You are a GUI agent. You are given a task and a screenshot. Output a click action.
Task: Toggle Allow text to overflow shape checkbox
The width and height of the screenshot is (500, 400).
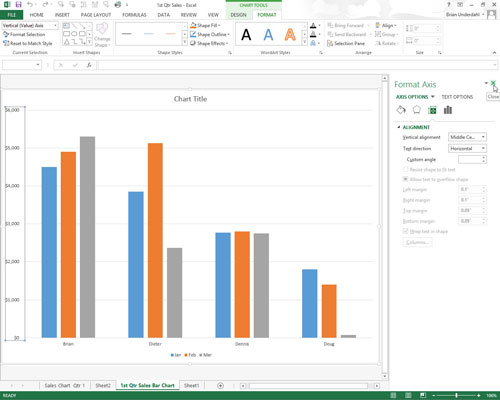405,179
